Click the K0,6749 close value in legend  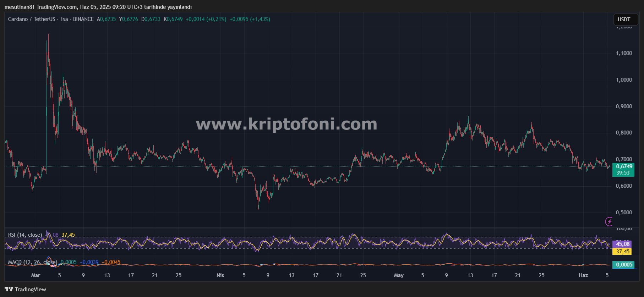(x=173, y=19)
